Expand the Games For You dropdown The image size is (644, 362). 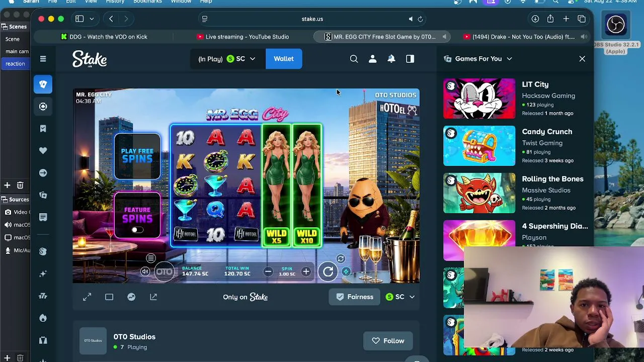(x=509, y=59)
